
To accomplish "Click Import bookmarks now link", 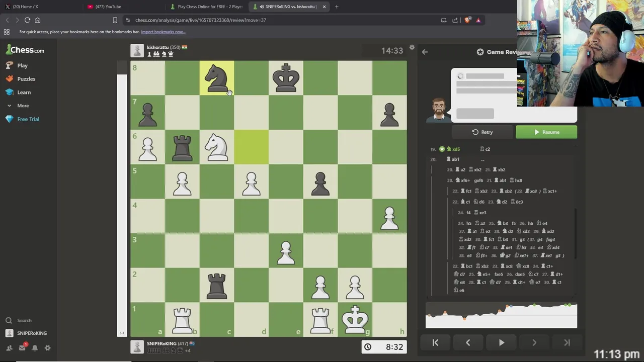I will (x=163, y=32).
